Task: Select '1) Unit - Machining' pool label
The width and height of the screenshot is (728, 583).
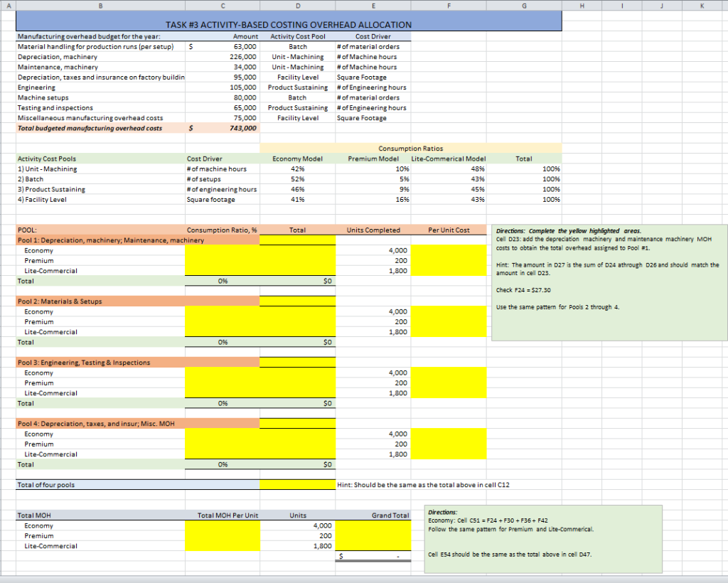Action: click(x=100, y=169)
